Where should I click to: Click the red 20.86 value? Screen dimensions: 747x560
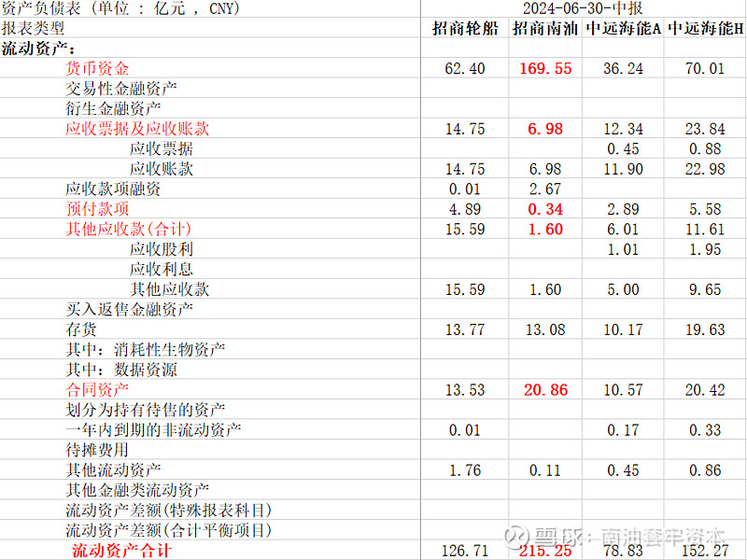545,390
